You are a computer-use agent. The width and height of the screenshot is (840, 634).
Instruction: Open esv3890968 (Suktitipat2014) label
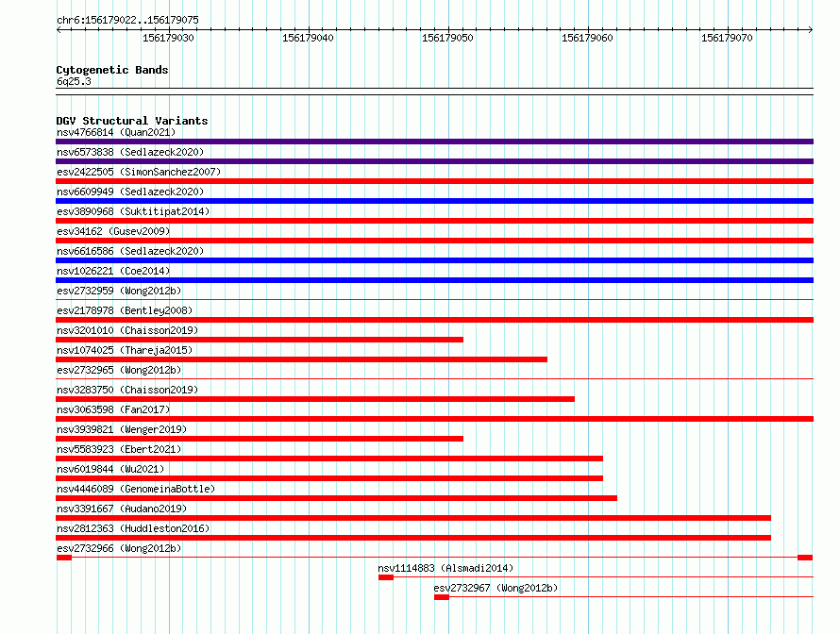(x=133, y=211)
